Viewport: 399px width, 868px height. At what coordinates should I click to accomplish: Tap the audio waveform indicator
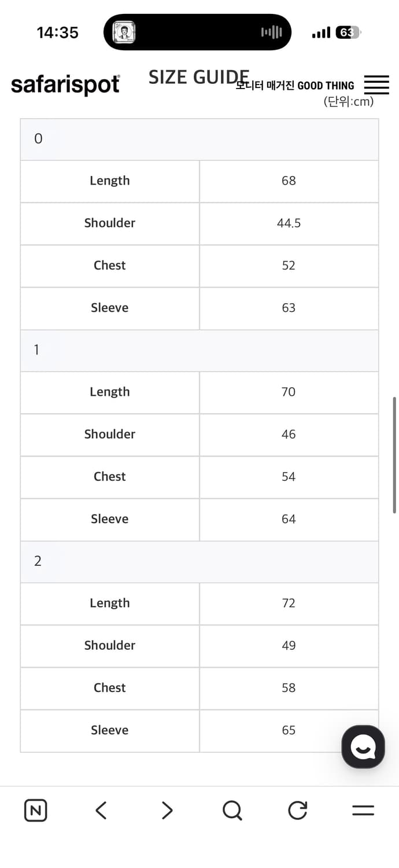point(271,32)
